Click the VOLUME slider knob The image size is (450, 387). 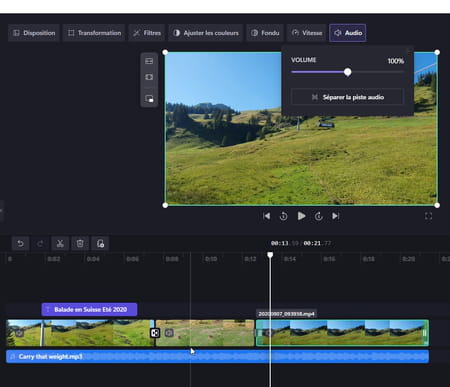348,72
